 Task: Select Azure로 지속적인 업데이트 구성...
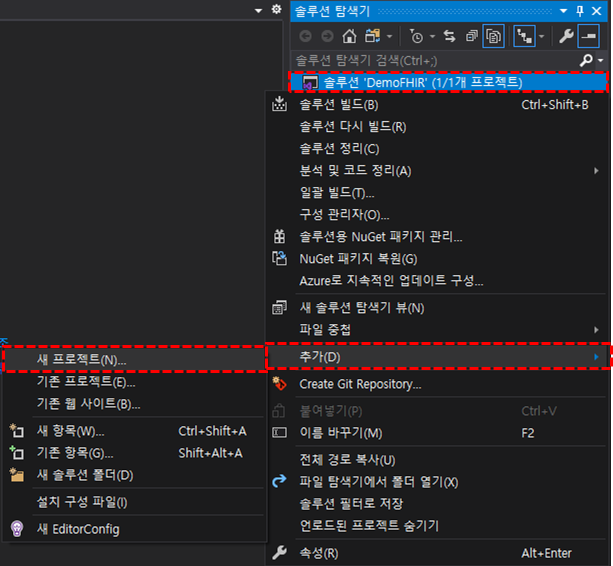click(x=436, y=281)
